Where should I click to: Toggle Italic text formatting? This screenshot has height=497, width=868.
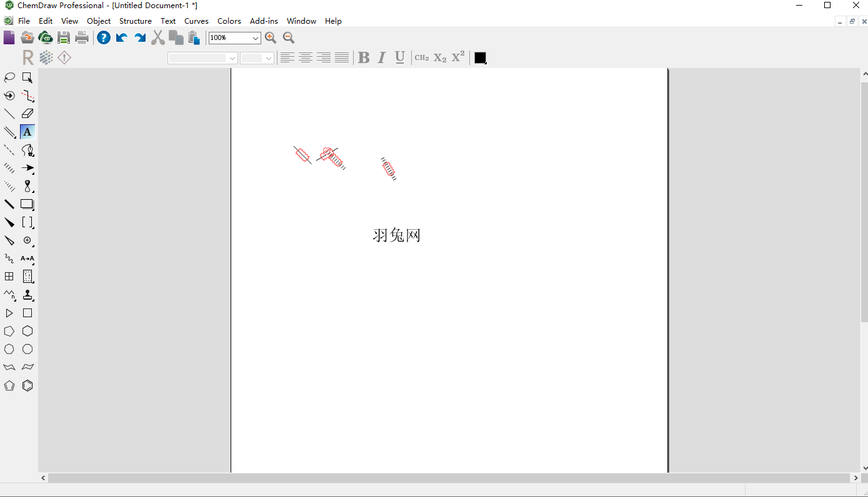tap(382, 58)
